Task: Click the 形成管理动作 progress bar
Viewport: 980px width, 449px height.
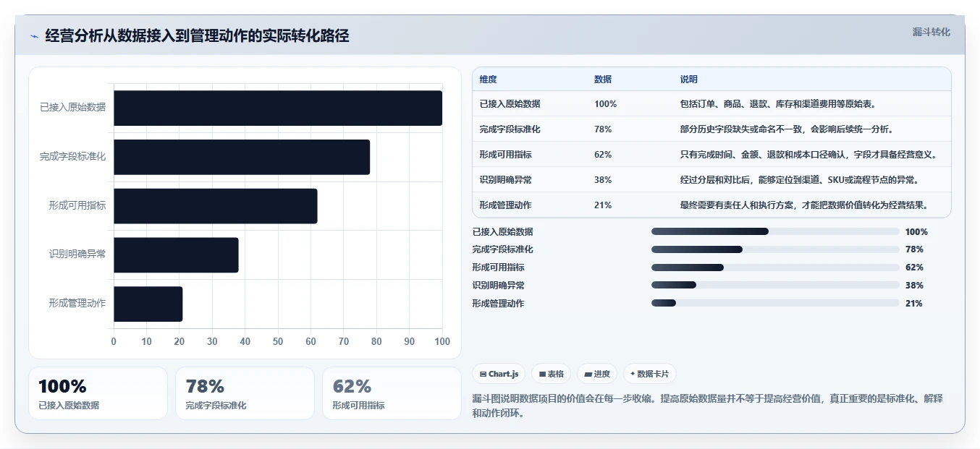Action: (x=775, y=303)
